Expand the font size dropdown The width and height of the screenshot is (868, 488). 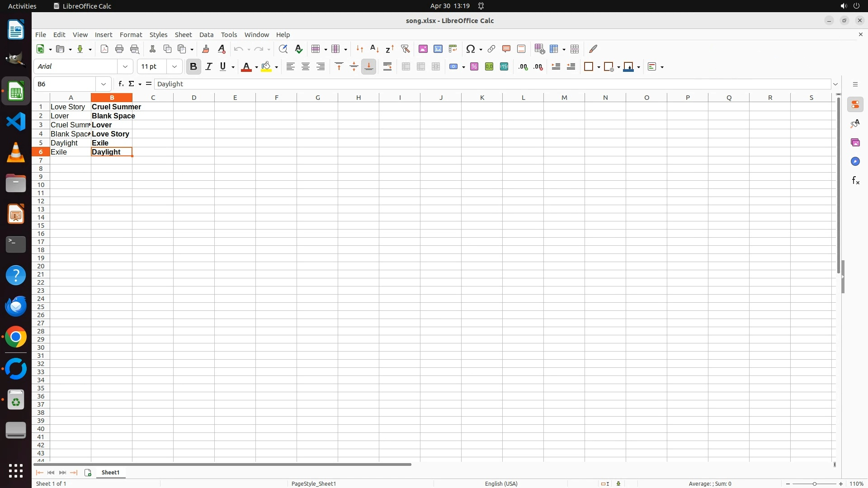(x=175, y=67)
